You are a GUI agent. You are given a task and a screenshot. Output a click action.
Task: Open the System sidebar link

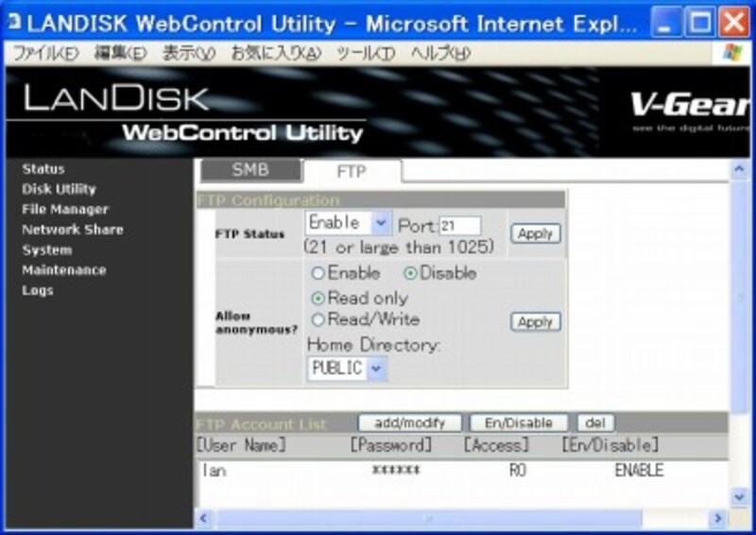(x=46, y=250)
